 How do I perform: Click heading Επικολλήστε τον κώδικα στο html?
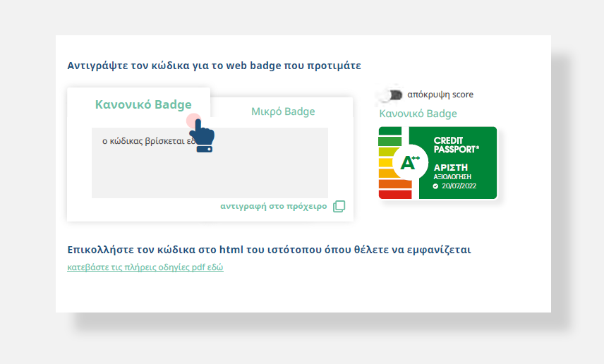pyautogui.click(x=269, y=250)
